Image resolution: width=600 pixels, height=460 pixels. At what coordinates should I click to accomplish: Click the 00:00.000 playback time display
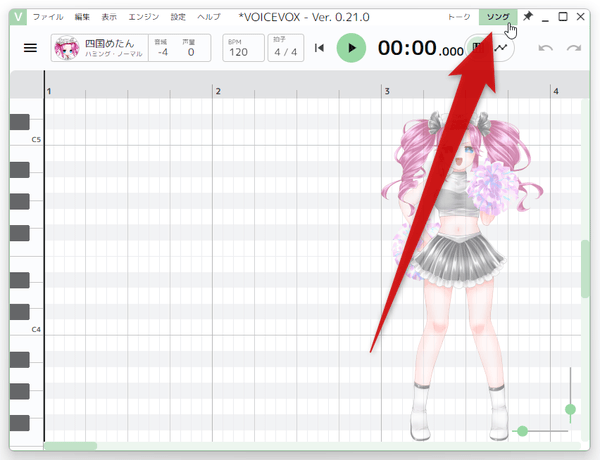[x=421, y=48]
